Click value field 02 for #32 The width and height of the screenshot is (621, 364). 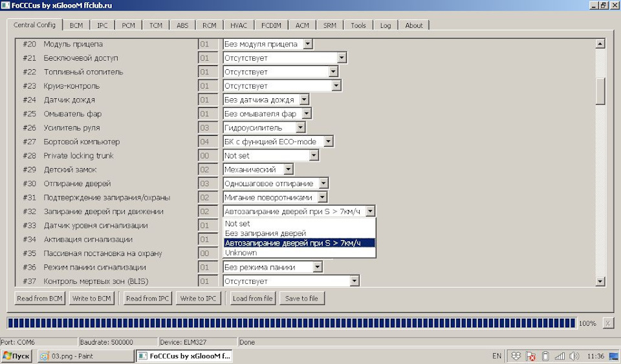point(208,211)
